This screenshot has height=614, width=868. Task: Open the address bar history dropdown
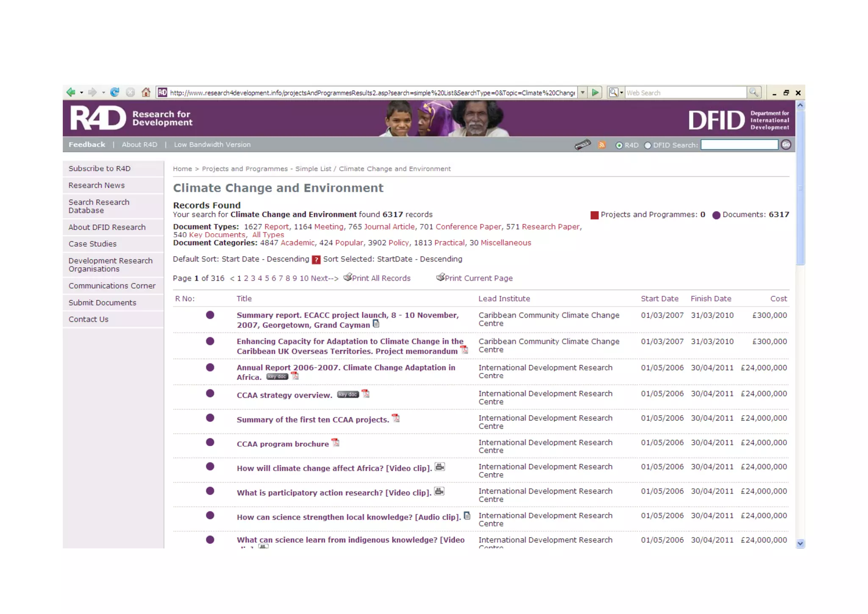pyautogui.click(x=583, y=92)
